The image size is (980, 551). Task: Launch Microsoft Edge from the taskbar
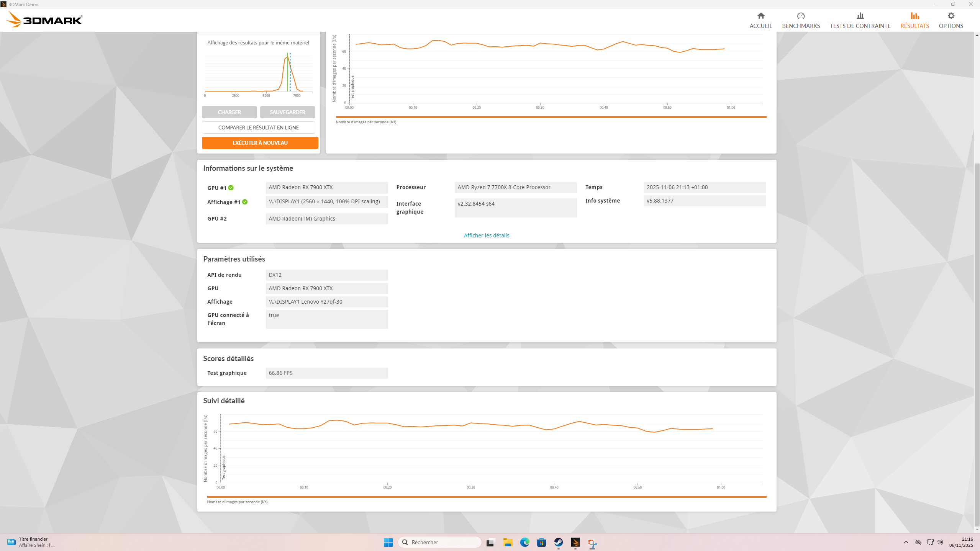tap(524, 542)
